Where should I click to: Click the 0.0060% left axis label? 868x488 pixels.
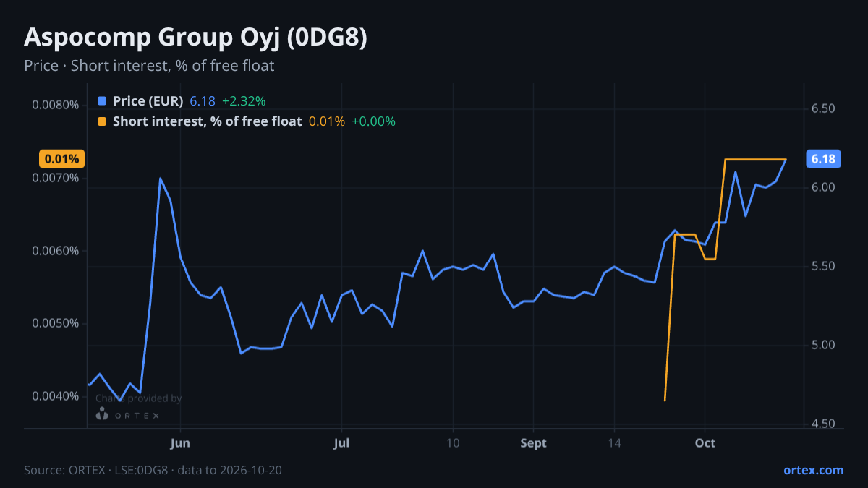tap(55, 251)
